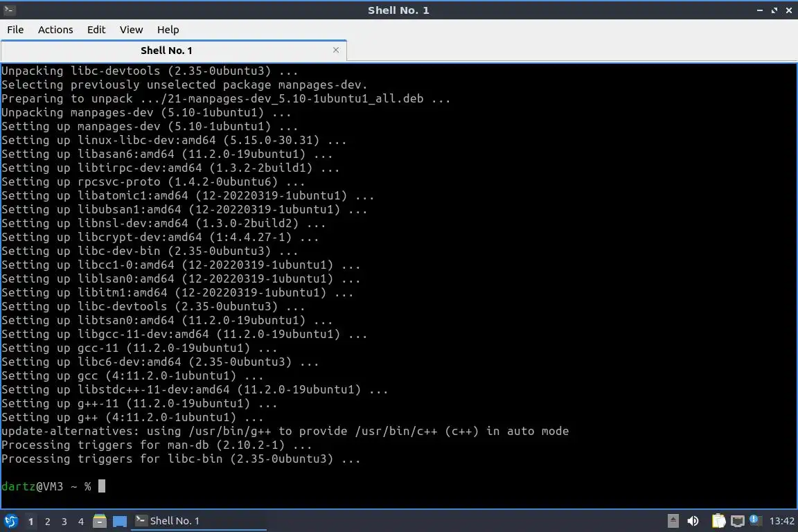
Task: Click the 13:42 clock in the taskbar
Action: tap(781, 521)
